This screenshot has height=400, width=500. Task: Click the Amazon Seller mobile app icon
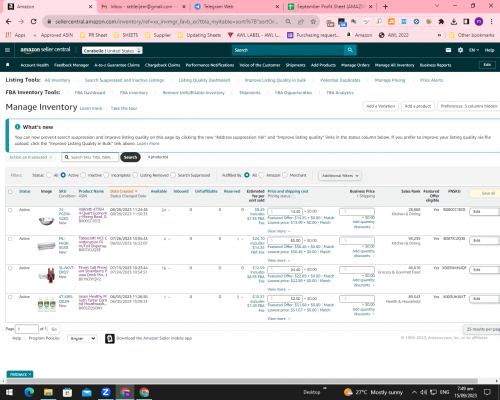click(110, 338)
